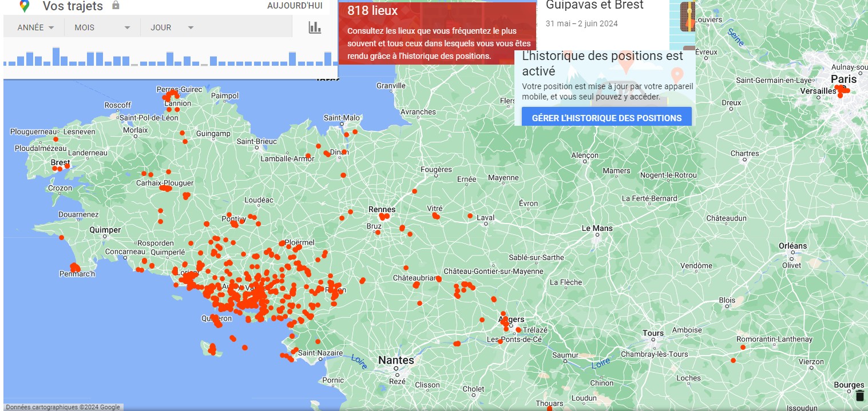Viewport: 868px width, 411px height.
Task: Click the Penmarc'h label
Action: point(77,274)
